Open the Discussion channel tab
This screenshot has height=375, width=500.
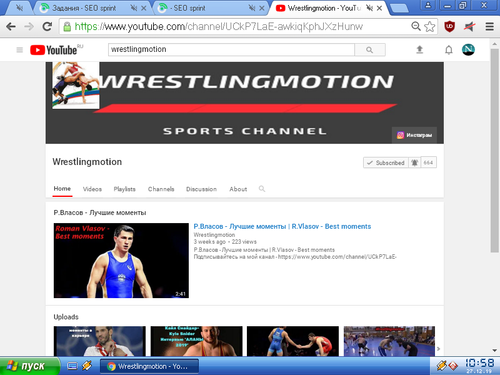click(x=201, y=189)
